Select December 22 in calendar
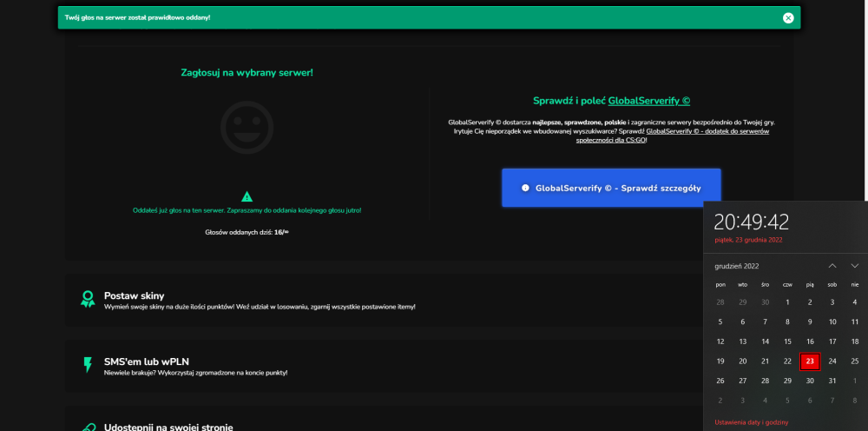The width and height of the screenshot is (868, 431). (787, 361)
